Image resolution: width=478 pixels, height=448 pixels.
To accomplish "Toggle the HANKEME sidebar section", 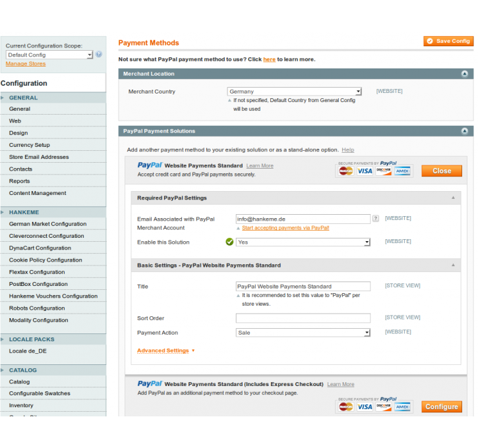I will (53, 212).
